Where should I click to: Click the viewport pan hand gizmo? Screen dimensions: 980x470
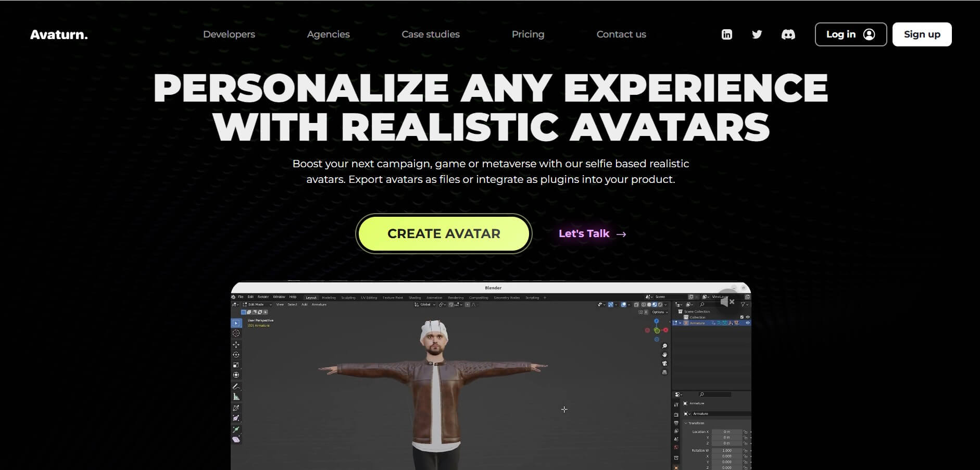click(x=664, y=355)
